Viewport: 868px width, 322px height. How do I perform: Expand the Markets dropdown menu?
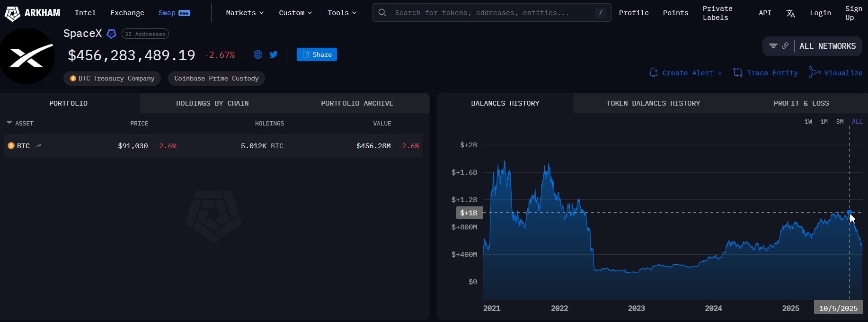(x=245, y=13)
